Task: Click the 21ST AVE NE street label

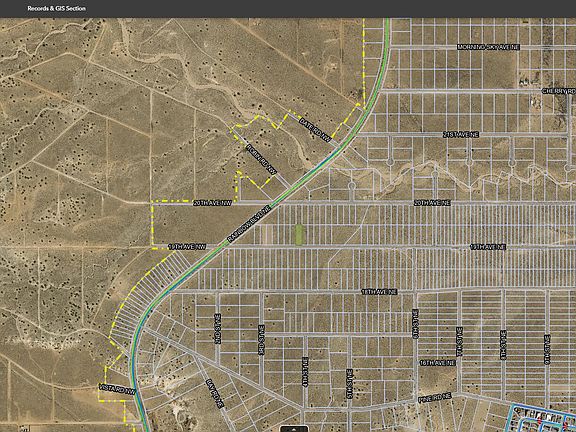Action: coord(461,135)
